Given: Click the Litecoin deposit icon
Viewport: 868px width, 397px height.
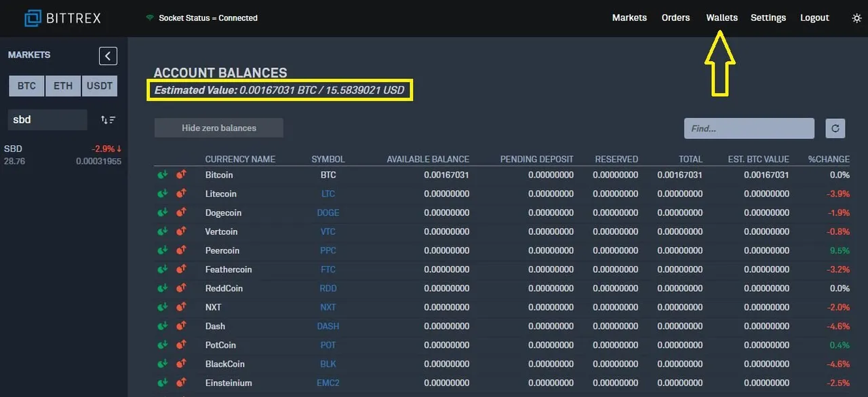Looking at the screenshot, I should point(162,193).
